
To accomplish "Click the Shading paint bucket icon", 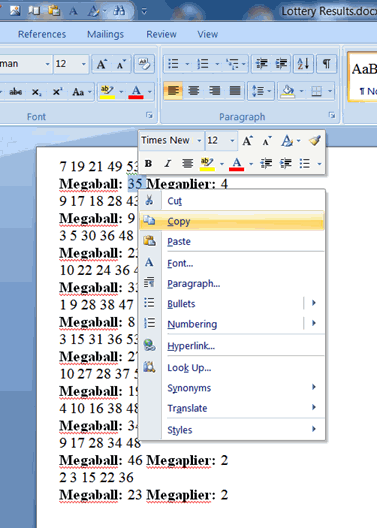I will pyautogui.click(x=288, y=92).
